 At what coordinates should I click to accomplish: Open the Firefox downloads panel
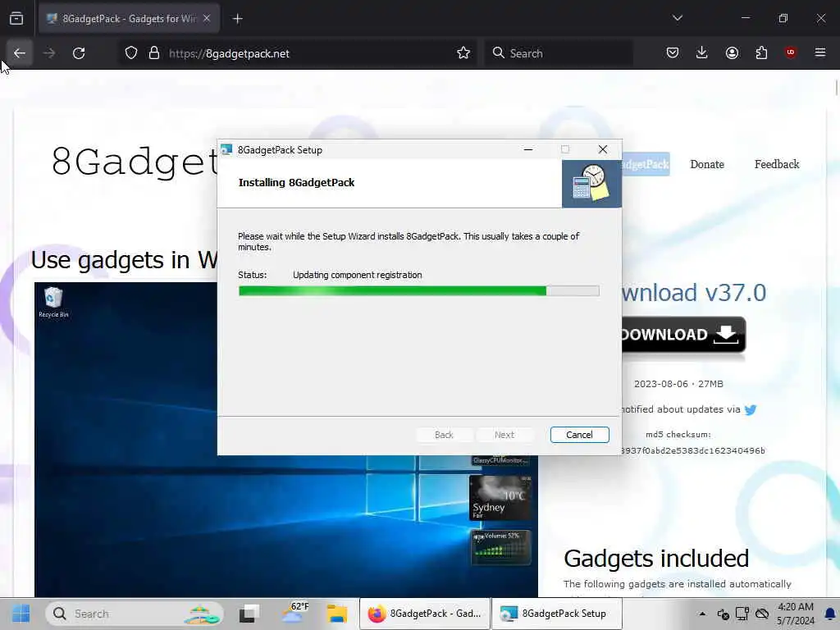click(702, 52)
